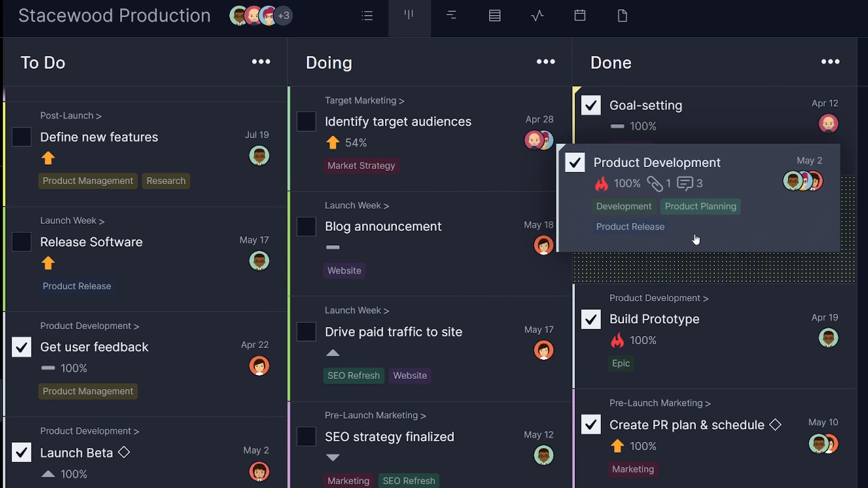Open the calendar view icon
The image size is (868, 488).
[x=580, y=16]
